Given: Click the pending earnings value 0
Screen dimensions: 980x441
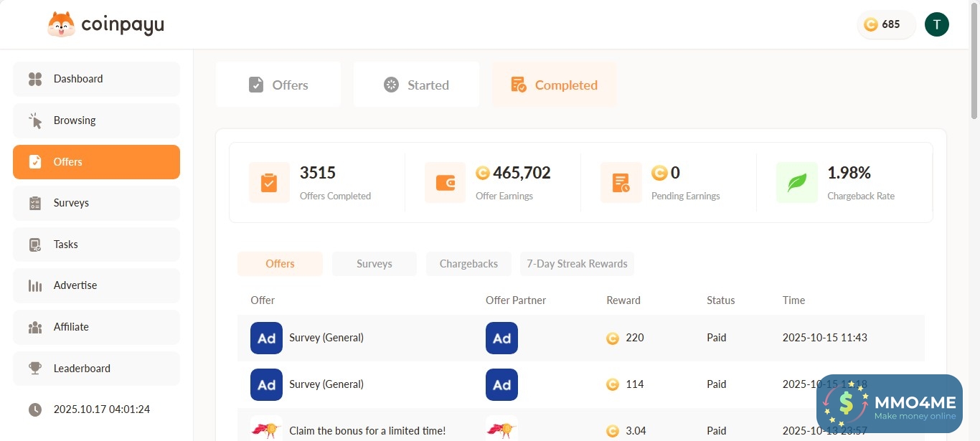Looking at the screenshot, I should pyautogui.click(x=675, y=173).
